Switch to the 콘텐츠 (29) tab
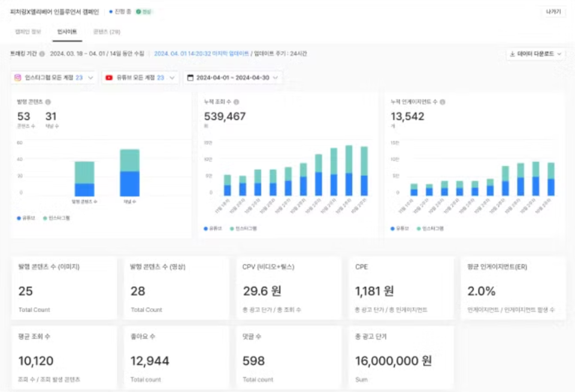This screenshot has height=392, width=575. [106, 32]
